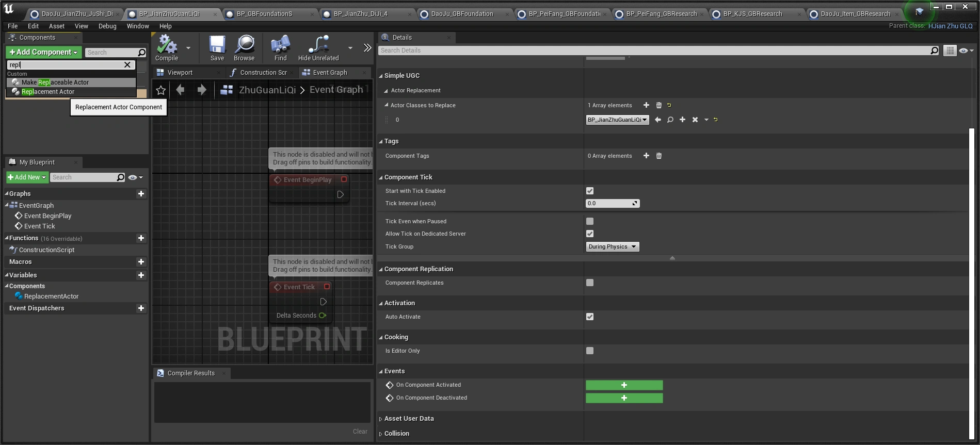The image size is (980, 445).
Task: Open the Debug menu
Action: click(107, 26)
